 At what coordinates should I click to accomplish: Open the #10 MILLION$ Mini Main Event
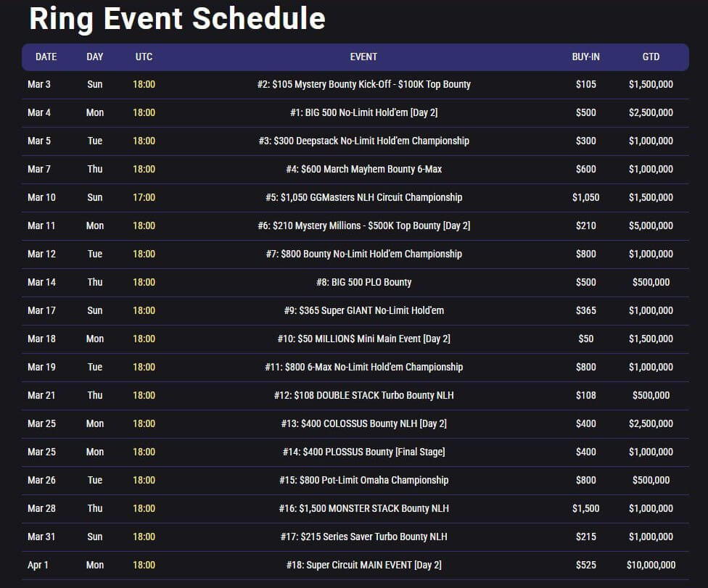(363, 339)
